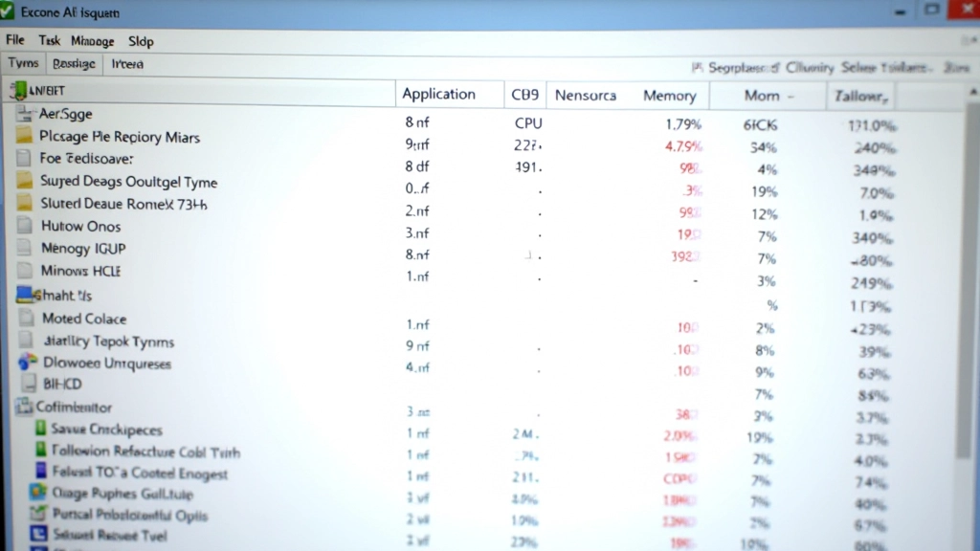This screenshot has height=551, width=980.
Task: Click the AerSgge row icon
Action: coord(24,114)
